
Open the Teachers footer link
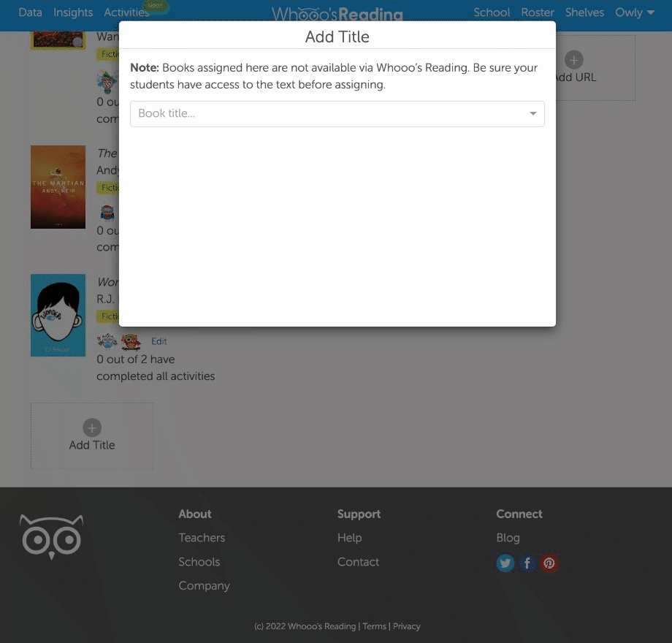(x=202, y=538)
